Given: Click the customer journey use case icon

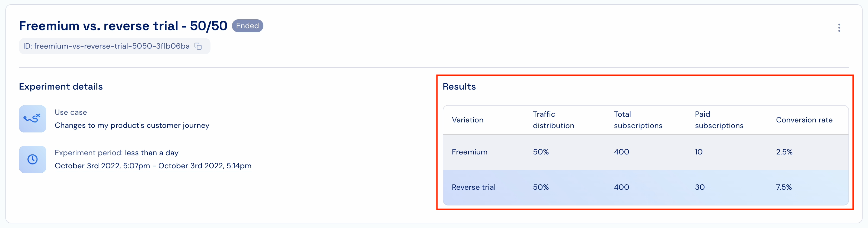Looking at the screenshot, I should [32, 119].
